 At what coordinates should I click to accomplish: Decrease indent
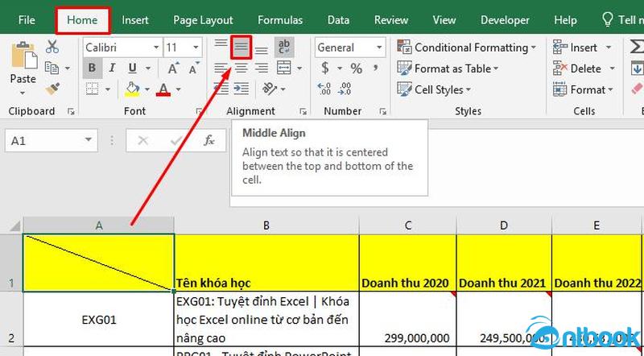click(221, 89)
